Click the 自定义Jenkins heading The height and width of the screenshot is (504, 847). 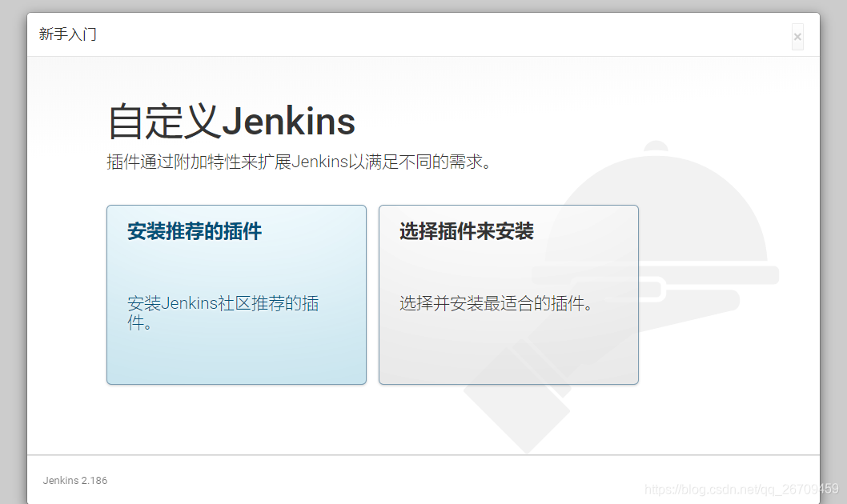click(231, 122)
